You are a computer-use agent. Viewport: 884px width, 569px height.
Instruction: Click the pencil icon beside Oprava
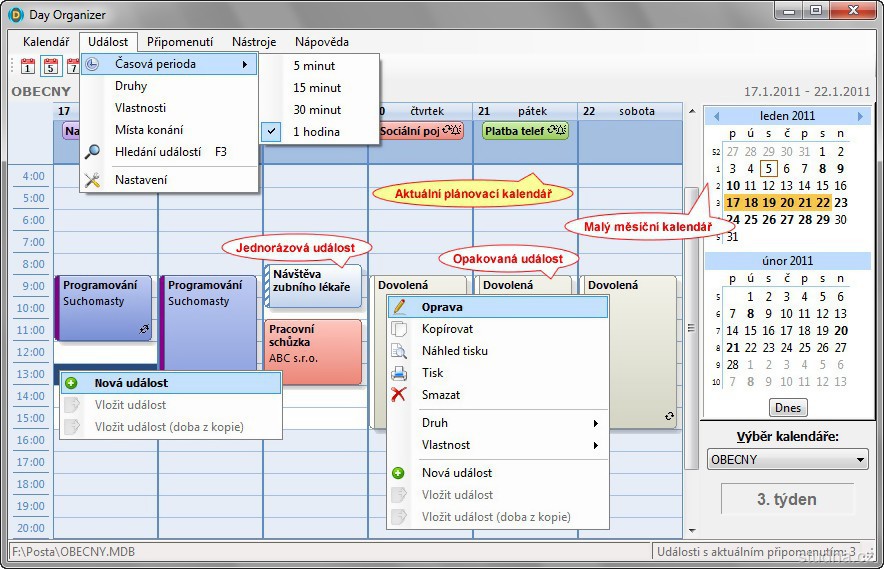(400, 307)
